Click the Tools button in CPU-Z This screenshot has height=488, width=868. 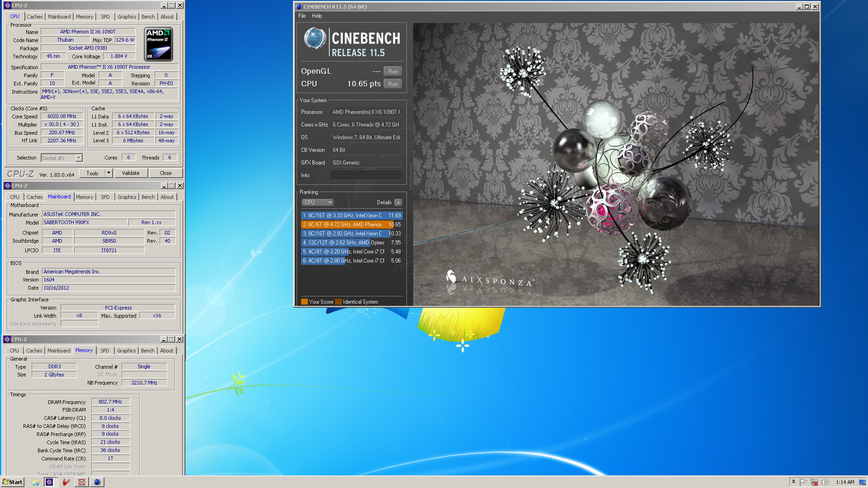[x=92, y=173]
